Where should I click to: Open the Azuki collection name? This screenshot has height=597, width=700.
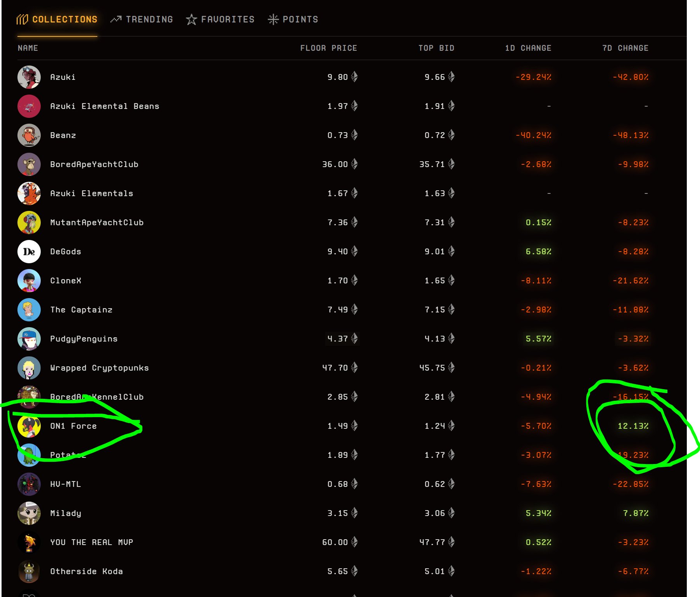[x=63, y=77]
